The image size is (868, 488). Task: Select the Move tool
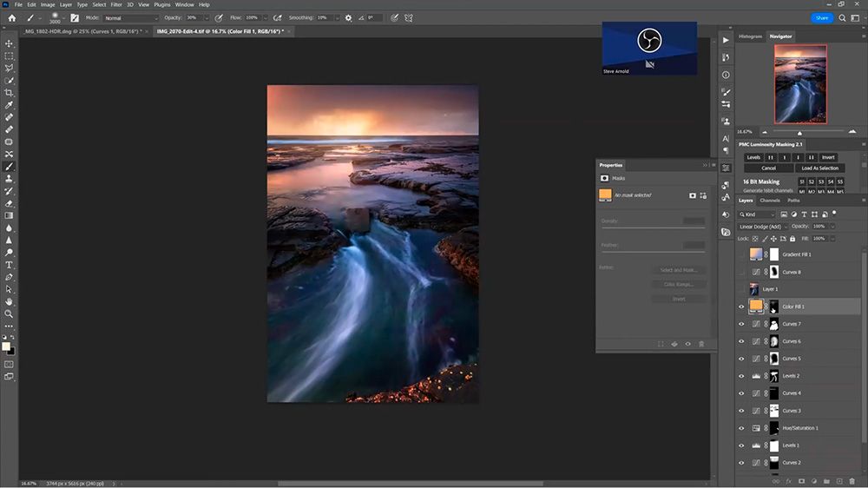point(10,43)
